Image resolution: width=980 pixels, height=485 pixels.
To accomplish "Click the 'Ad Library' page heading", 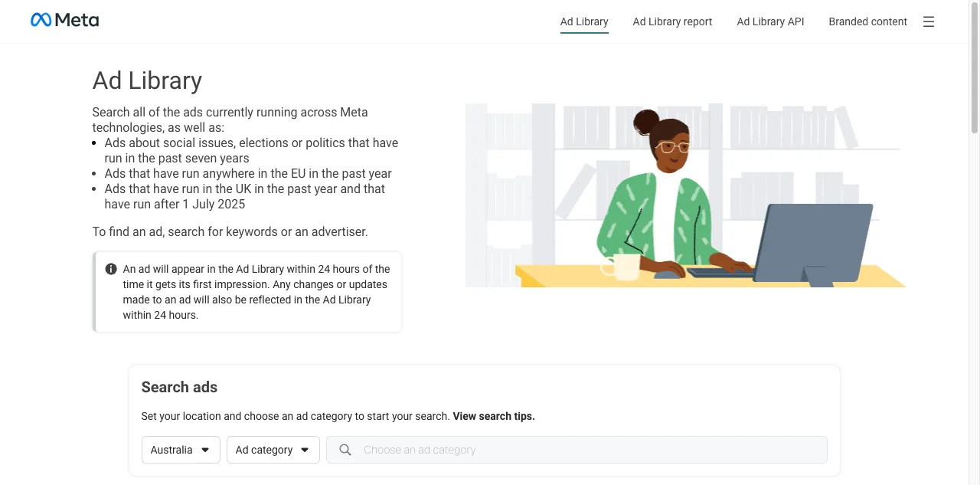I will click(147, 80).
